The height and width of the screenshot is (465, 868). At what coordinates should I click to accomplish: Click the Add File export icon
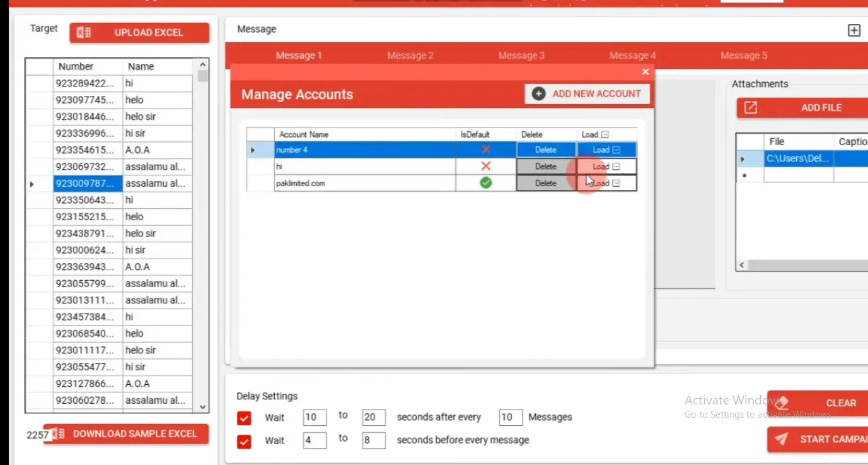(750, 108)
